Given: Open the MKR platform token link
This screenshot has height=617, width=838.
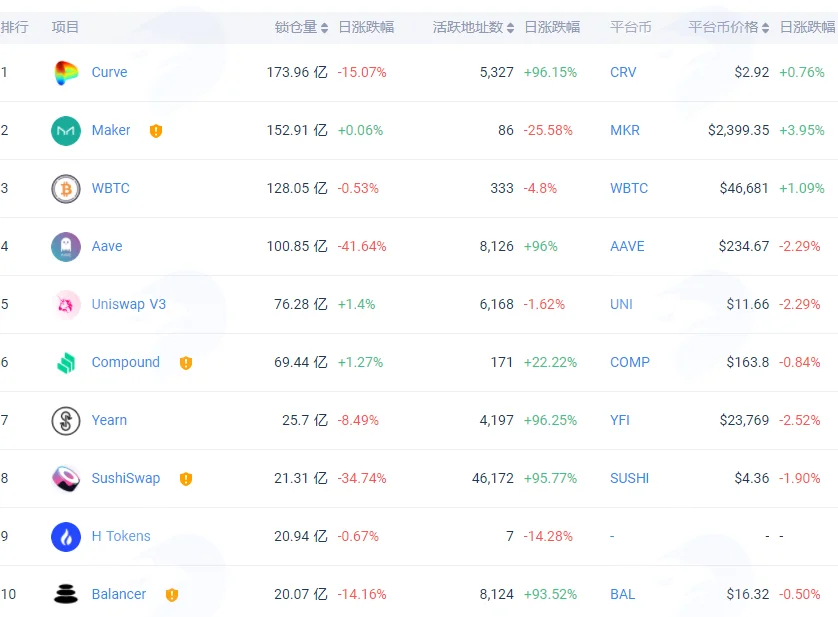Looking at the screenshot, I should coord(625,130).
